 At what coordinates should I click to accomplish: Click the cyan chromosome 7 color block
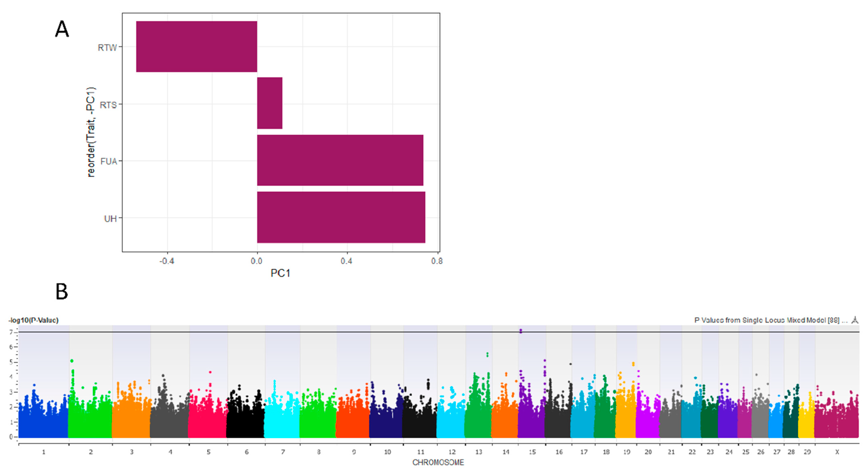282,425
